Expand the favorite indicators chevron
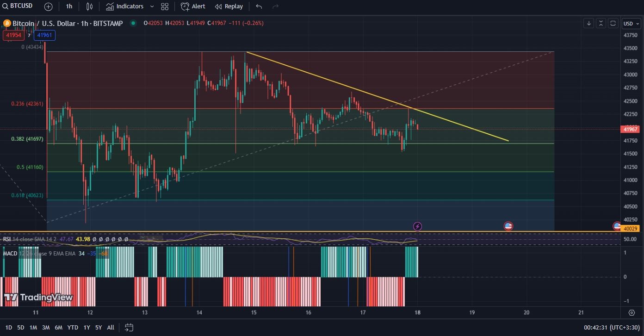Viewport: 644px width, 336px height. 153,6
